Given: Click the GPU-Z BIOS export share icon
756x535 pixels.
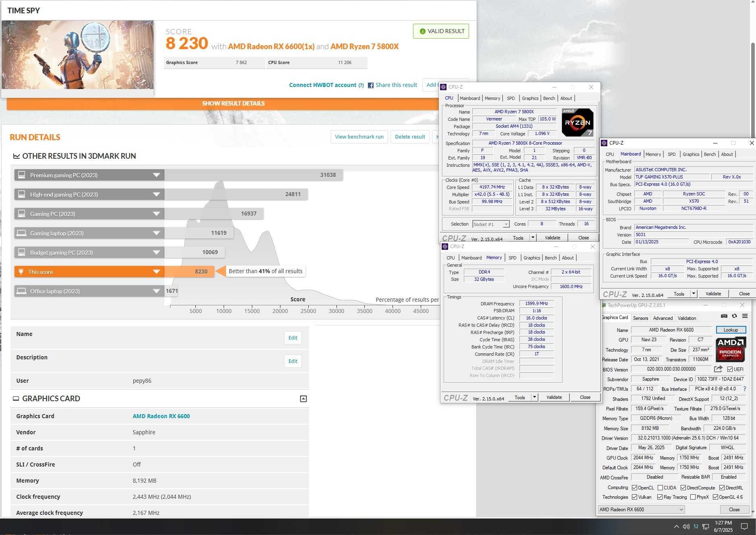Looking at the screenshot, I should pyautogui.click(x=718, y=369).
